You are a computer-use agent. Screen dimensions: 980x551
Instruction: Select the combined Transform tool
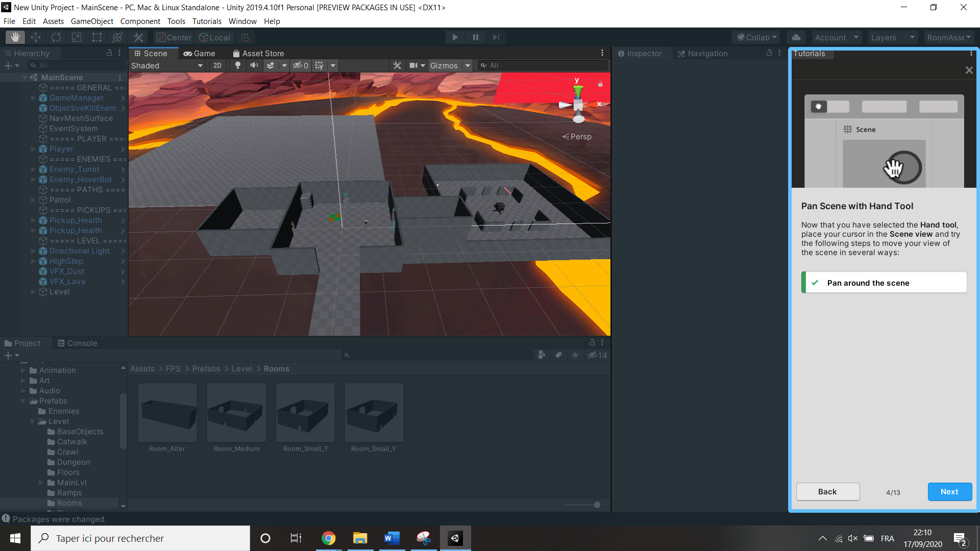pyautogui.click(x=117, y=37)
